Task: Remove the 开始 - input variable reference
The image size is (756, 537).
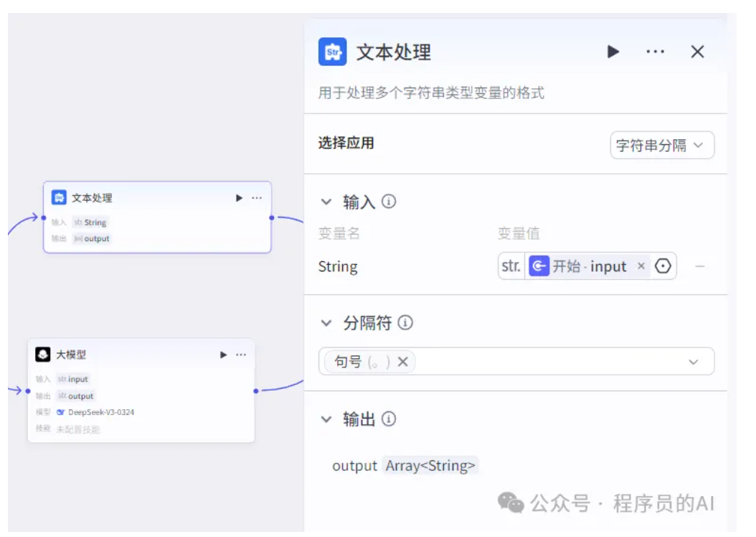Action: (x=641, y=266)
